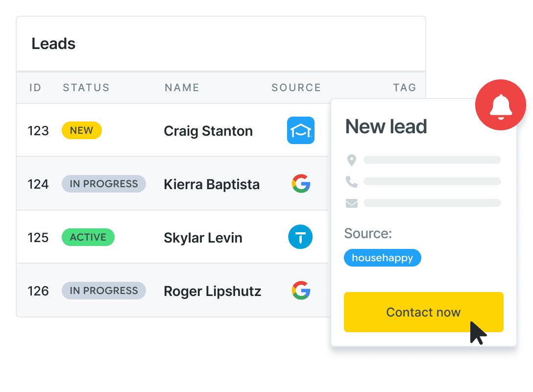Click the Contact now button
This screenshot has height=392, width=533.
coord(424,312)
